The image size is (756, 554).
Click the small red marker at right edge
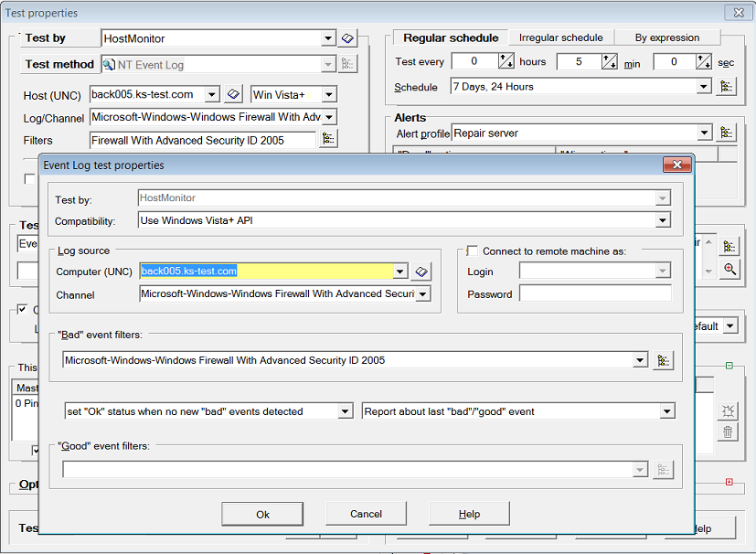coord(729,482)
